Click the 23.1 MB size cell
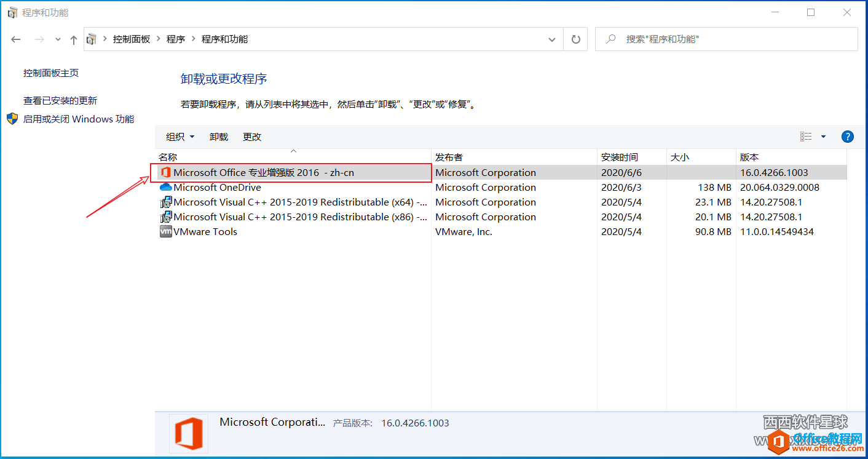Viewport: 868px width, 459px height. pos(713,202)
